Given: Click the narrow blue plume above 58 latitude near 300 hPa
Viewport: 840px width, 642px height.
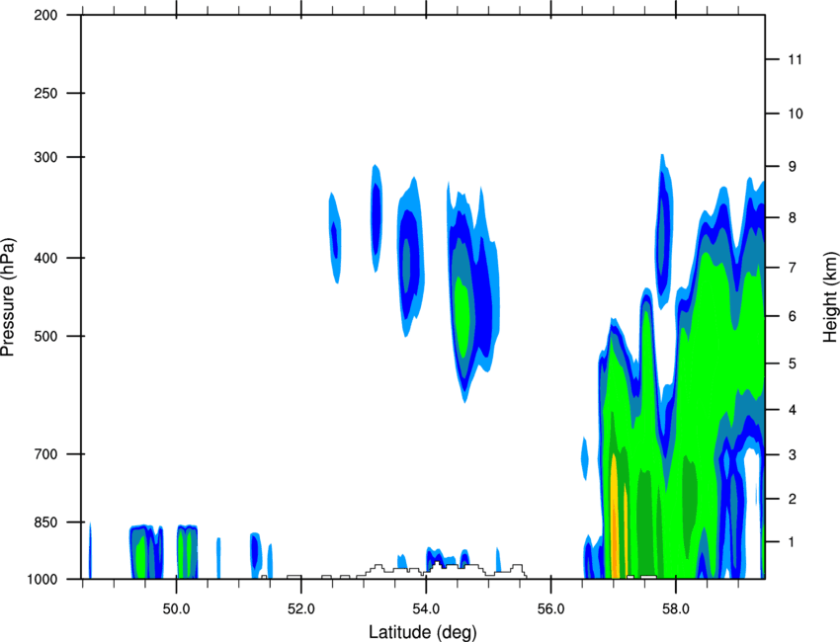Looking at the screenshot, I should tap(664, 232).
